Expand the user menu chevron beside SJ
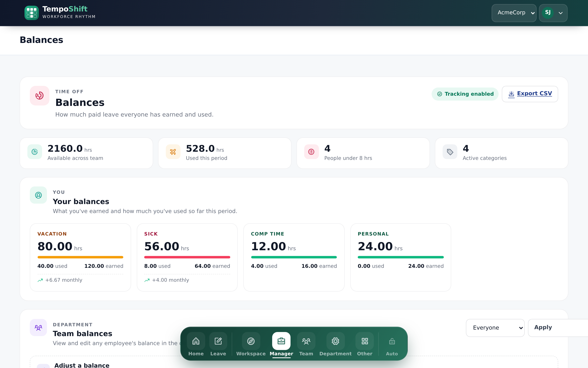This screenshot has width=588, height=368. pyautogui.click(x=561, y=13)
